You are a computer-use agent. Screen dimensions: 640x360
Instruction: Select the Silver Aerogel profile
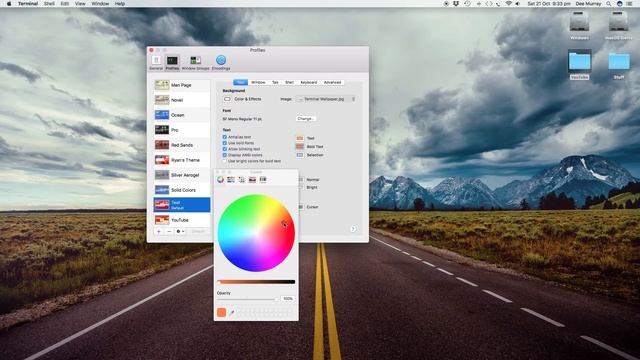(x=182, y=175)
